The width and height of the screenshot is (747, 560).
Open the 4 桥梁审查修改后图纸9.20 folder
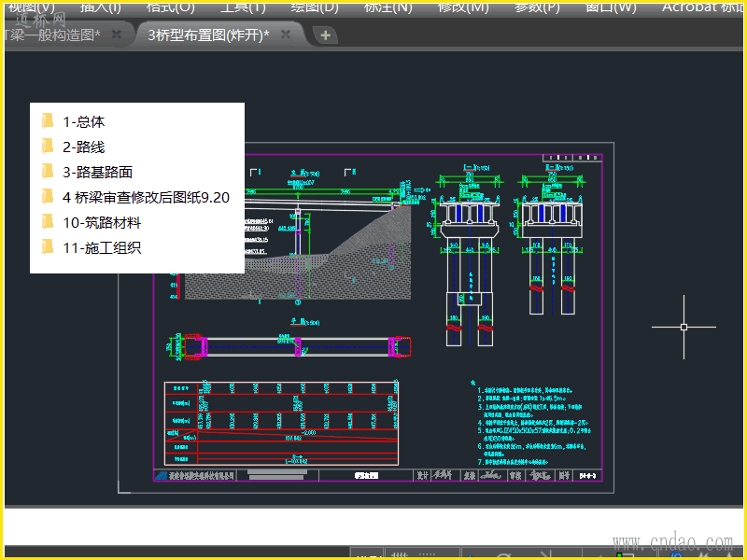click(145, 197)
